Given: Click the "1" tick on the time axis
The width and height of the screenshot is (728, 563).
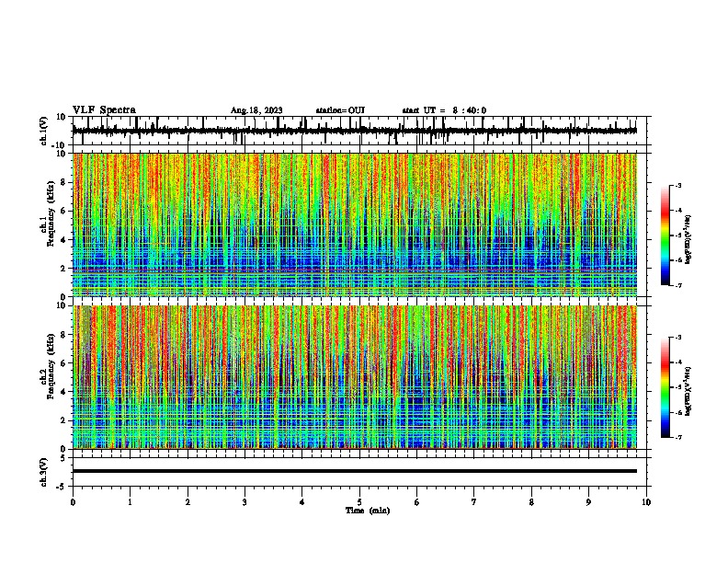Looking at the screenshot, I should [130, 502].
